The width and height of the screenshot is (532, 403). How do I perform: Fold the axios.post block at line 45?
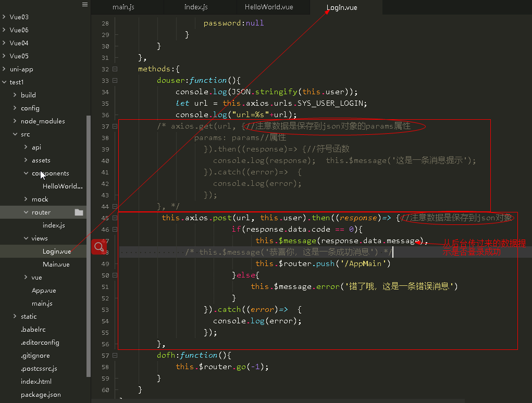(x=115, y=218)
